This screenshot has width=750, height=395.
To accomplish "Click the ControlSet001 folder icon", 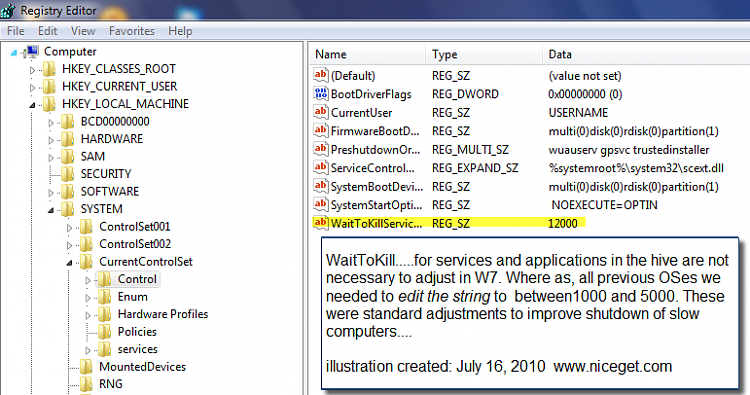I will tap(86, 227).
